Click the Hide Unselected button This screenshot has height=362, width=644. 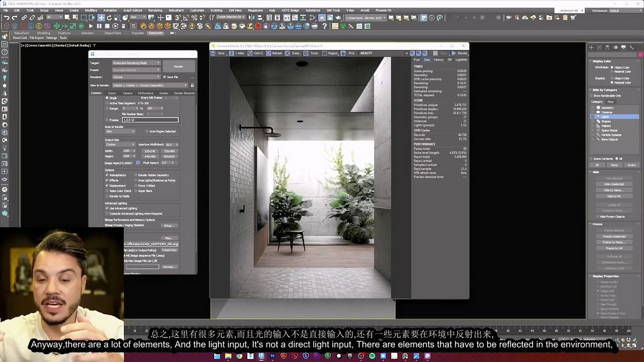click(x=614, y=184)
